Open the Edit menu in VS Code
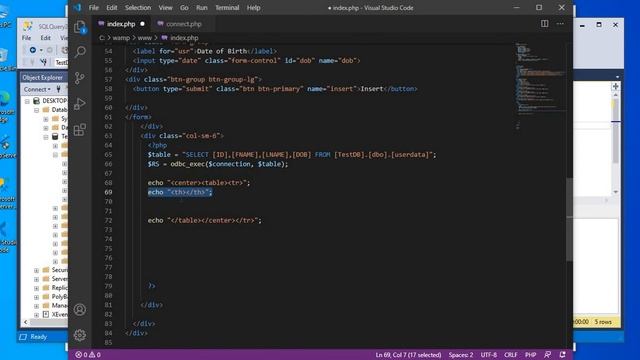The height and width of the screenshot is (360, 640). tap(111, 8)
